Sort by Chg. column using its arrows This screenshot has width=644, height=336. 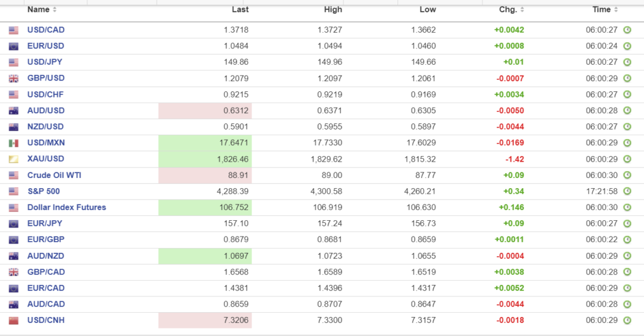(x=523, y=10)
